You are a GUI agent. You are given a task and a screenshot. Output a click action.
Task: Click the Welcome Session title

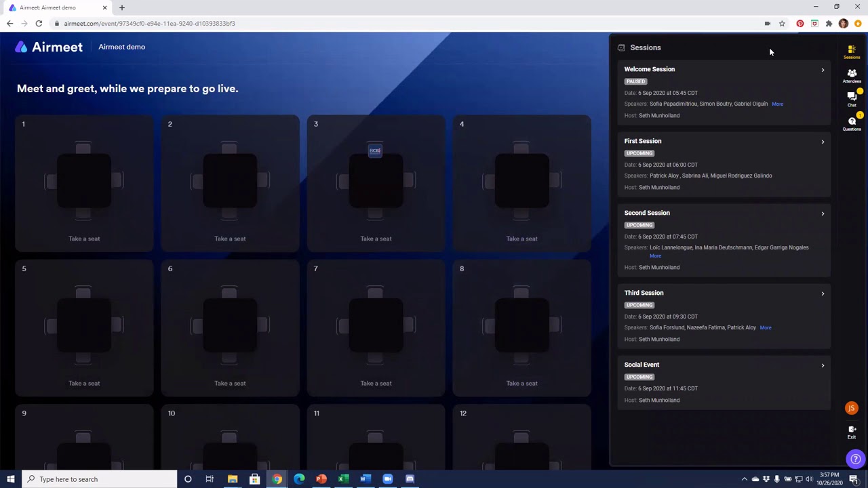click(x=650, y=69)
